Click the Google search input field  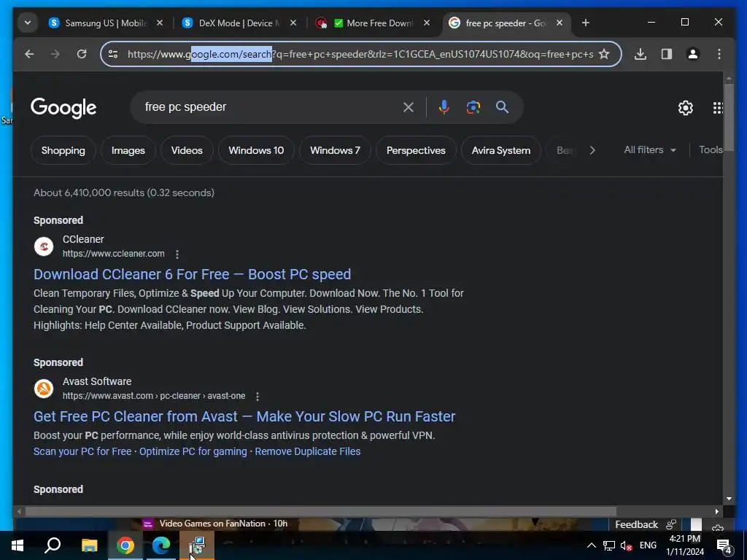(x=269, y=107)
